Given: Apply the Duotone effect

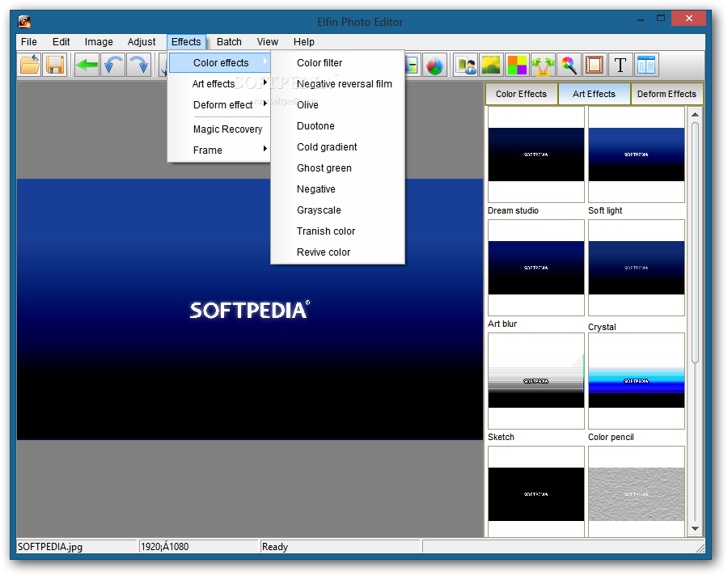Looking at the screenshot, I should click(x=337, y=126).
